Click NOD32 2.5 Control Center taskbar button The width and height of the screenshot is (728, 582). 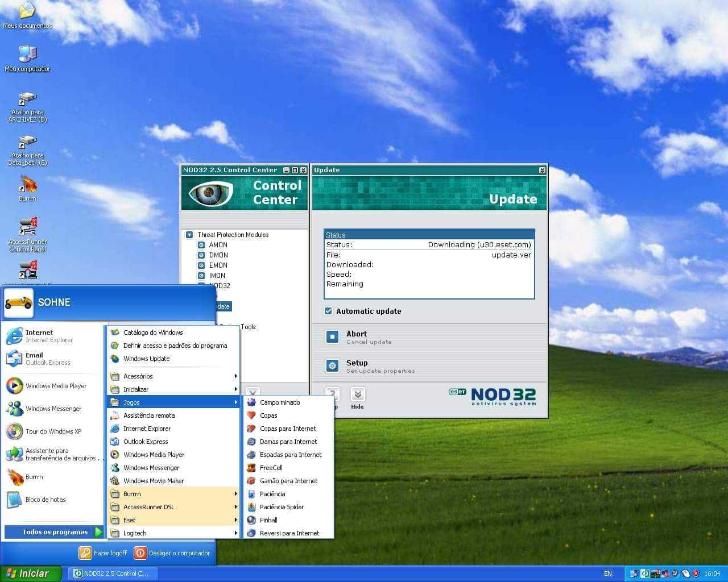click(112, 573)
